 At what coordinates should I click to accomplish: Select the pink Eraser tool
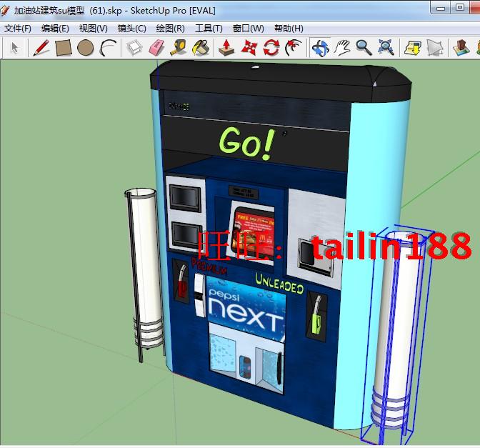coord(156,48)
